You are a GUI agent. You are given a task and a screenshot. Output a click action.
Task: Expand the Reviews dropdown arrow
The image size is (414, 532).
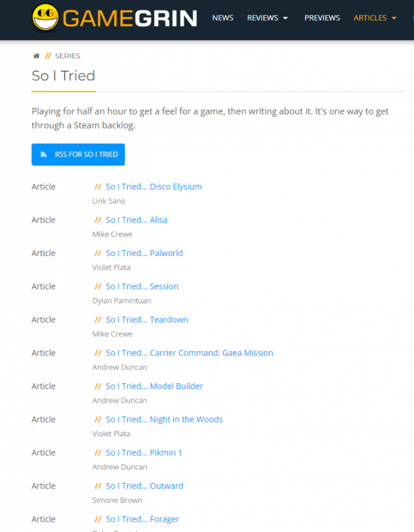coord(286,18)
